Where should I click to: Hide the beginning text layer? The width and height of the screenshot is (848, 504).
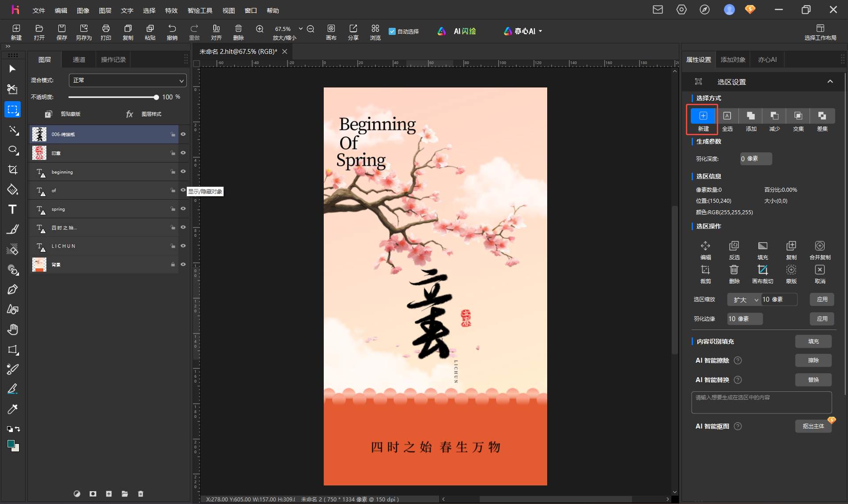pos(183,171)
